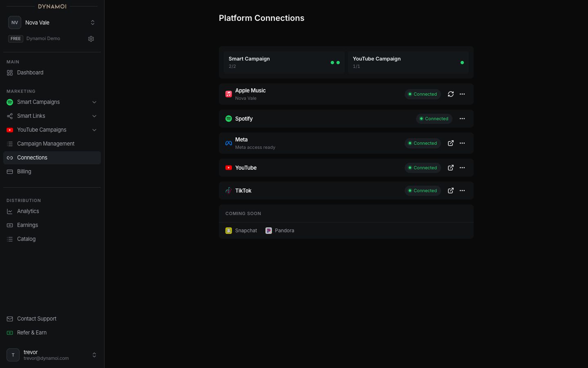Viewport: 588px width, 368px height.
Task: Click the Meta logo icon
Action: pyautogui.click(x=229, y=143)
